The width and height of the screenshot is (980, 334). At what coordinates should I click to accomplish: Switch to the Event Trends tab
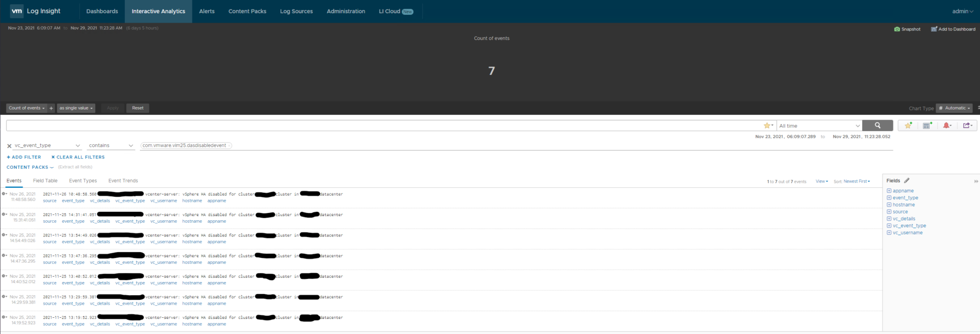[123, 181]
